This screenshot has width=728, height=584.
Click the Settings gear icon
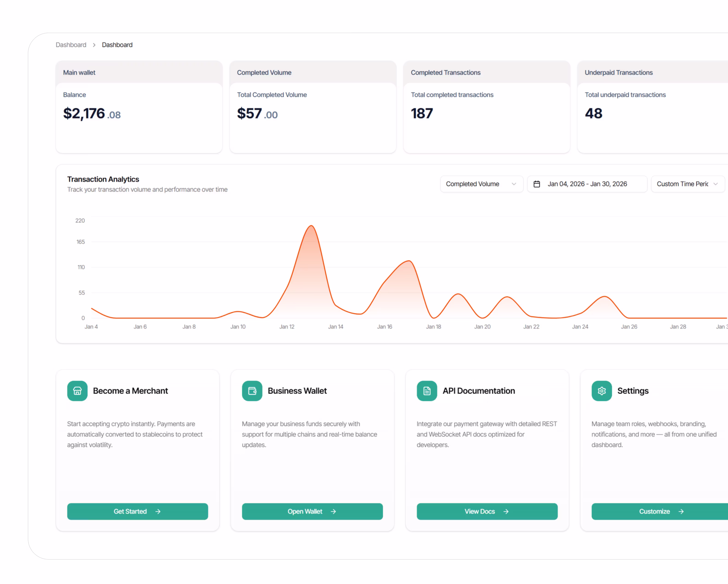tap(601, 391)
